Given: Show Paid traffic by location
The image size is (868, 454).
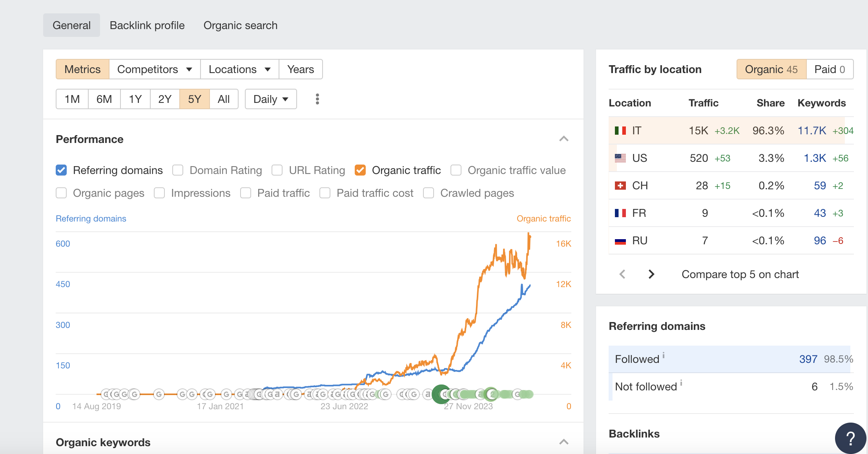Looking at the screenshot, I should [x=830, y=69].
